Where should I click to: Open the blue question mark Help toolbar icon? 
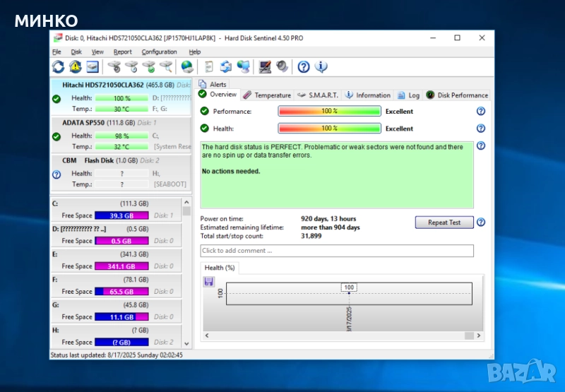pos(304,67)
